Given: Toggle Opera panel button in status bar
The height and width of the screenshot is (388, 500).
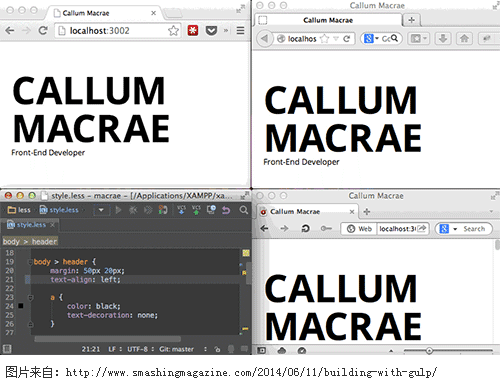Looking at the screenshot, I should pyautogui.click(x=262, y=350).
